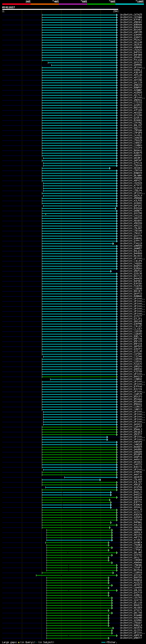Click hit label UniRef100_Q0D6L1
This screenshot has width=146, height=644.
pyautogui.click(x=131, y=70)
